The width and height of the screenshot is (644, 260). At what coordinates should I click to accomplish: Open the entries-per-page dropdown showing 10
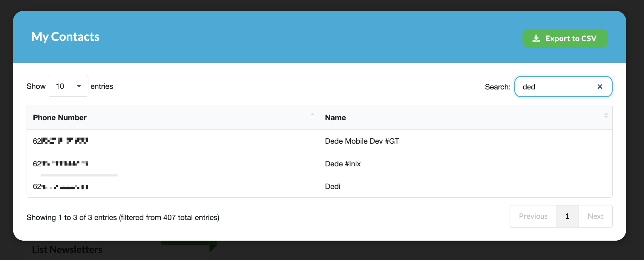click(x=68, y=86)
